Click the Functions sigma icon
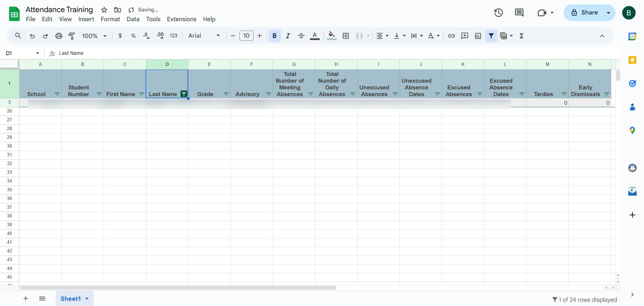The image size is (644, 306). [x=522, y=36]
